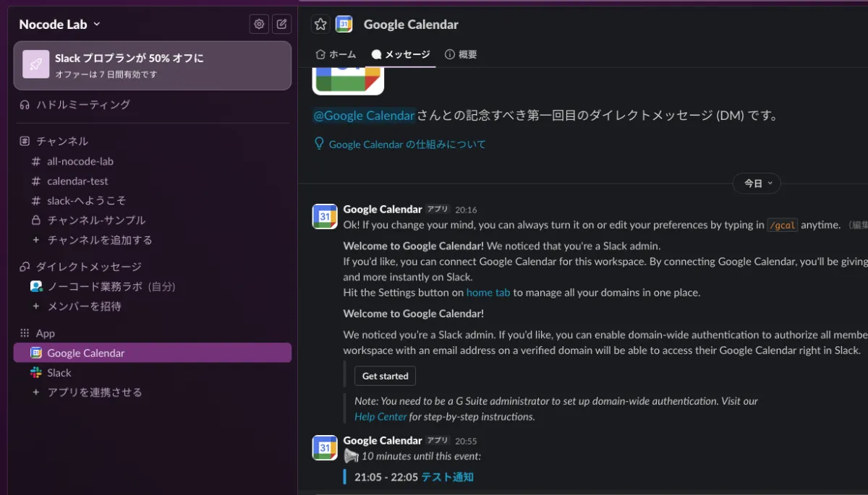Click メンバーを招待
868x495 pixels.
(85, 306)
